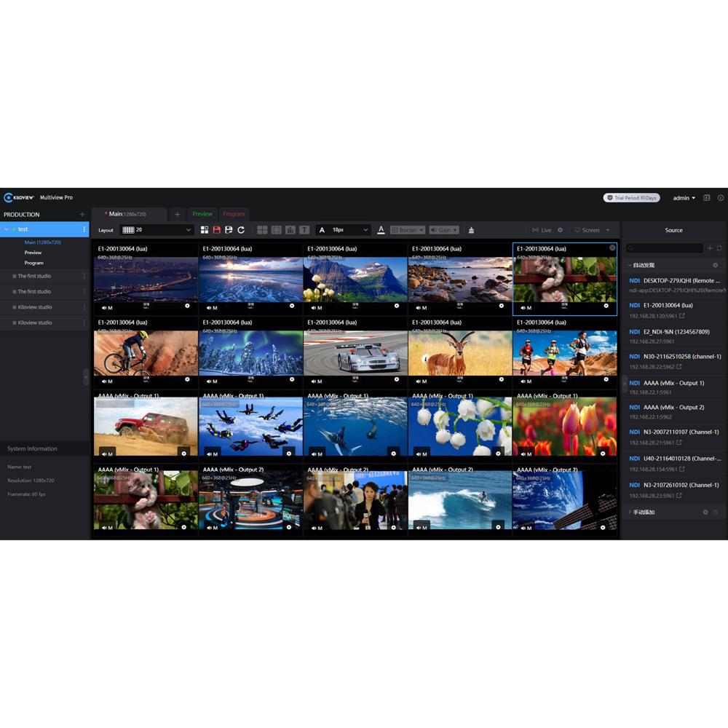
Task: Open the Layout 20 dropdown
Action: [156, 230]
